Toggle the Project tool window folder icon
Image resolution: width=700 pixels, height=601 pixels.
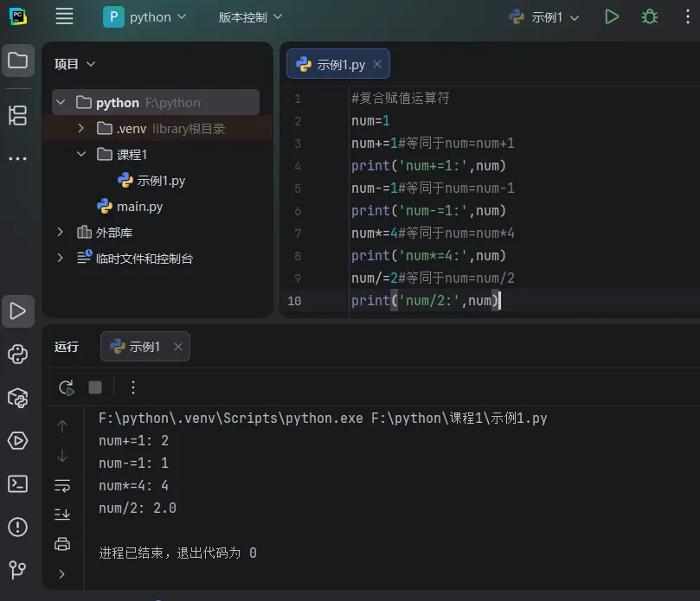coord(18,61)
